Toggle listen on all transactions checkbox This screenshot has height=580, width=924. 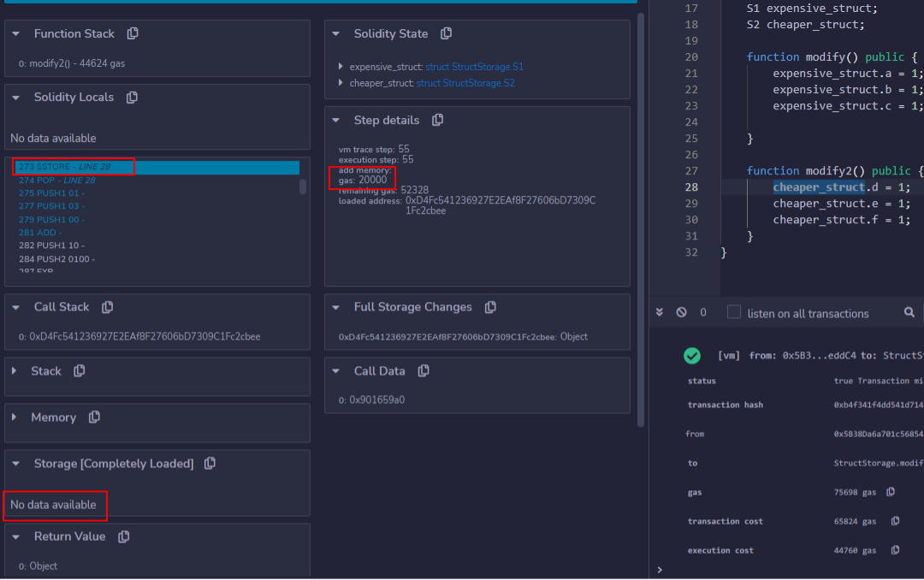point(734,311)
